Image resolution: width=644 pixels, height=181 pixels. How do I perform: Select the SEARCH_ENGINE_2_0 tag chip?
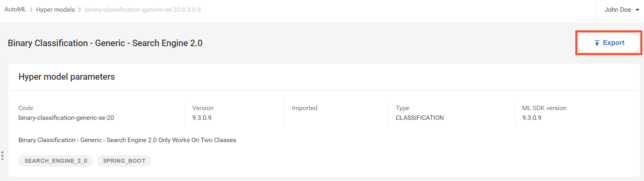[x=56, y=161]
